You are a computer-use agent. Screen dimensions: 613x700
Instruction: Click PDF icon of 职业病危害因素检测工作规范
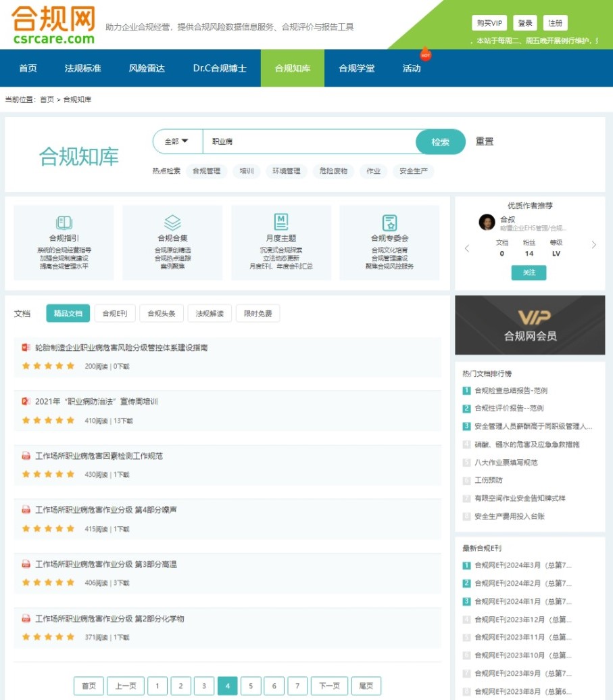coord(26,456)
